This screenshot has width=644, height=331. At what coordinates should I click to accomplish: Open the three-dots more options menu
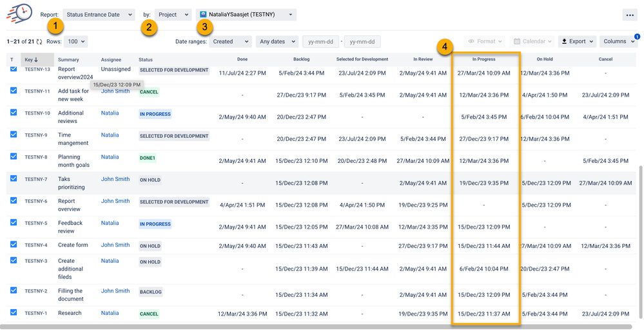[x=630, y=15]
